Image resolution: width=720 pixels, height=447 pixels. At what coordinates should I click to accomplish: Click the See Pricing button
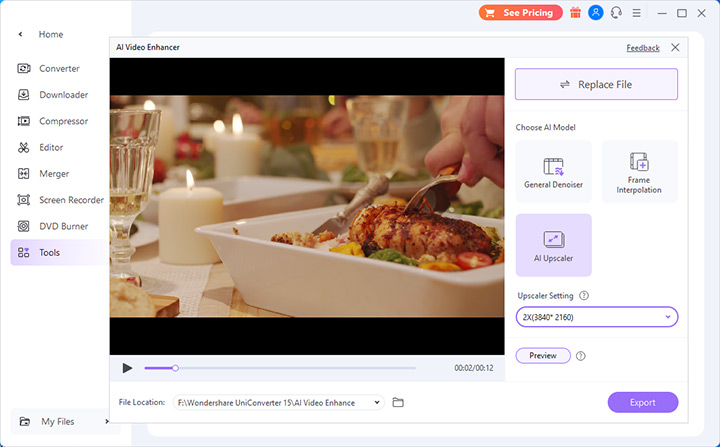521,13
